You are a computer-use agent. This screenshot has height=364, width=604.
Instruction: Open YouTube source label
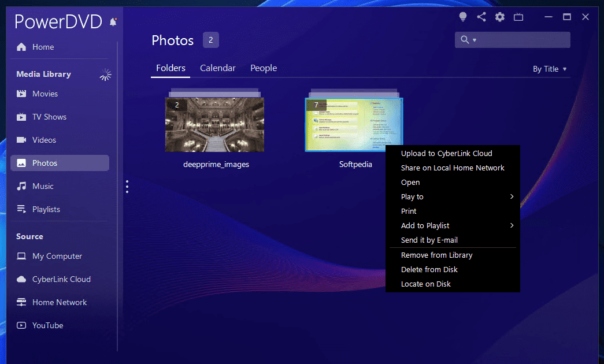pyautogui.click(x=48, y=325)
